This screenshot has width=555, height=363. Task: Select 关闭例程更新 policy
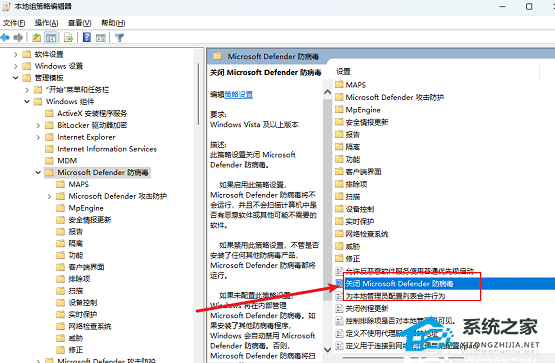367,309
